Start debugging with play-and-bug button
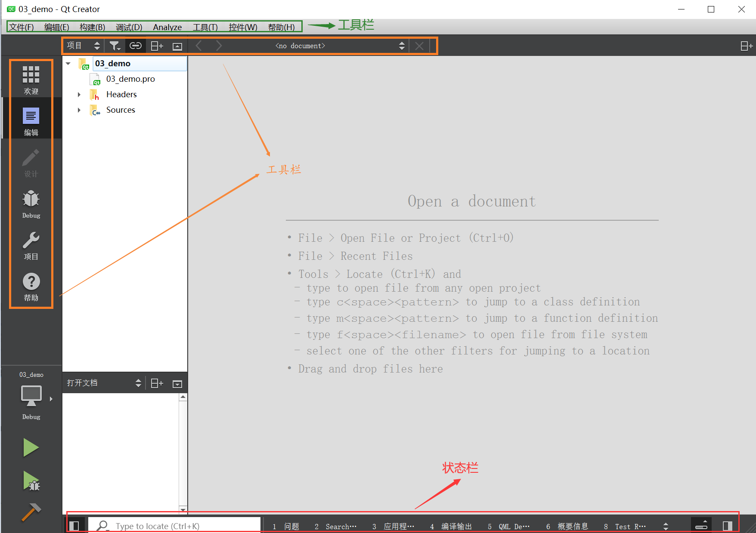The image size is (756, 533). (x=31, y=481)
